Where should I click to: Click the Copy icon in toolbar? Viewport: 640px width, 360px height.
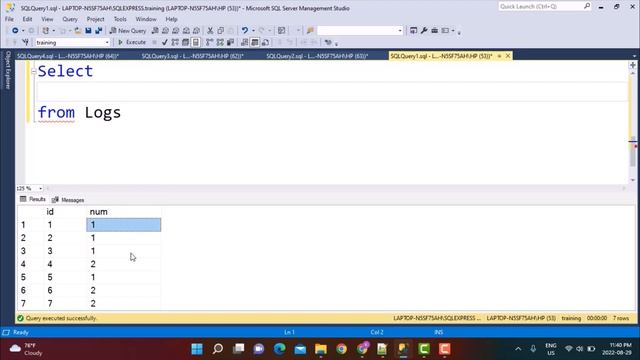pos(221,31)
